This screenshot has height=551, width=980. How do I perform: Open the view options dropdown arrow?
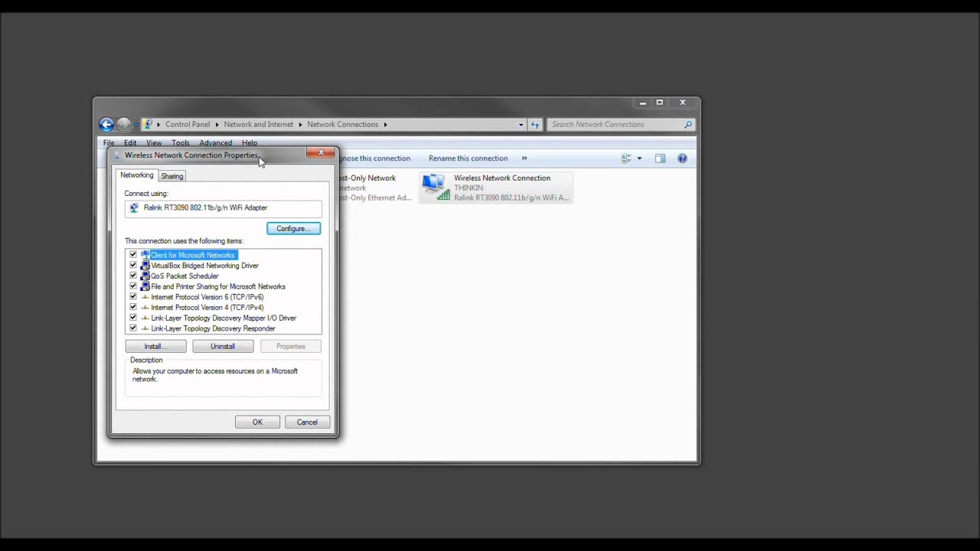click(639, 158)
